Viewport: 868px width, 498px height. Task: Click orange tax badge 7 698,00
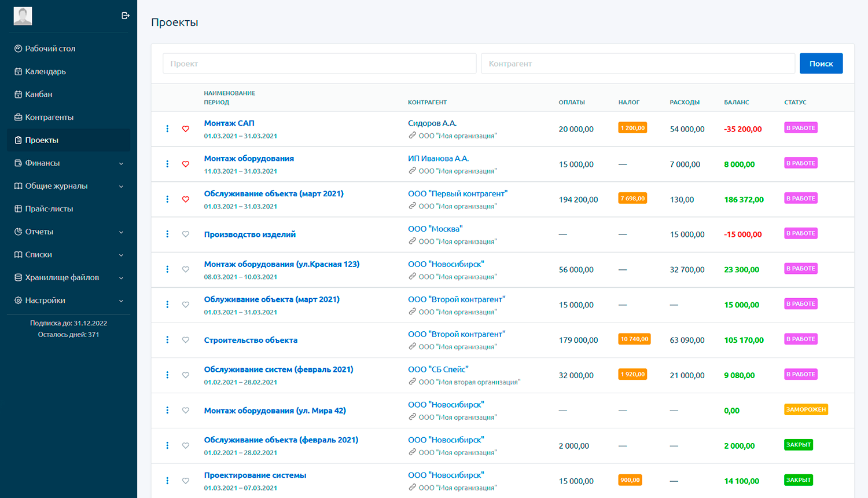pos(632,198)
